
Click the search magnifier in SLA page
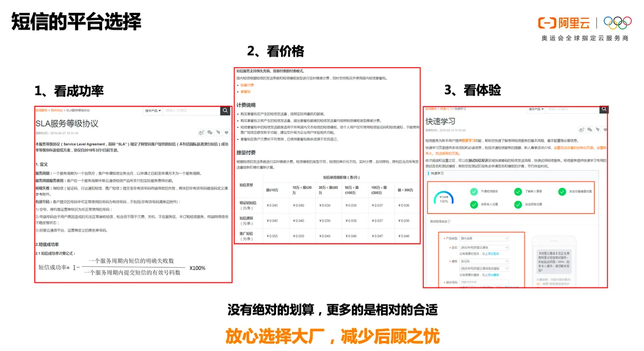225,110
